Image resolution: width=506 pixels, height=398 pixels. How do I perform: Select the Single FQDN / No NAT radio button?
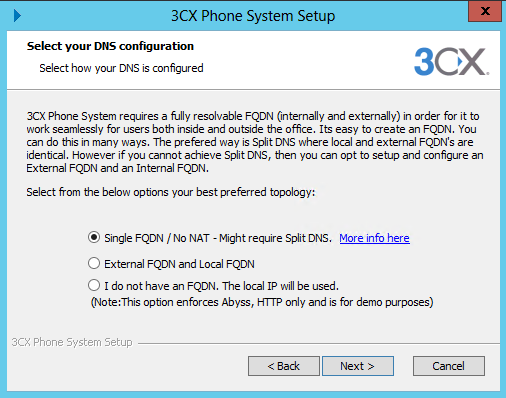pos(94,238)
